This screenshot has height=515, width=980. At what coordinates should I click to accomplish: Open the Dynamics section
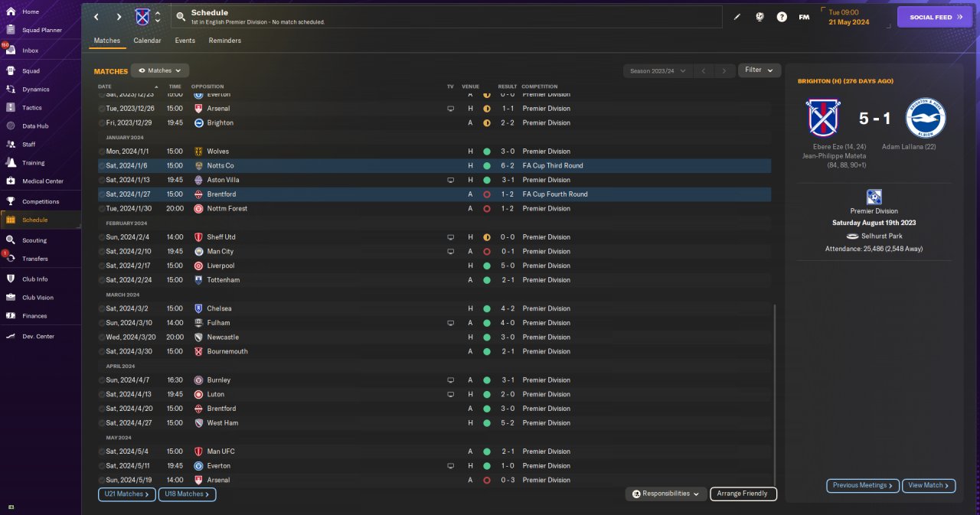pos(35,90)
